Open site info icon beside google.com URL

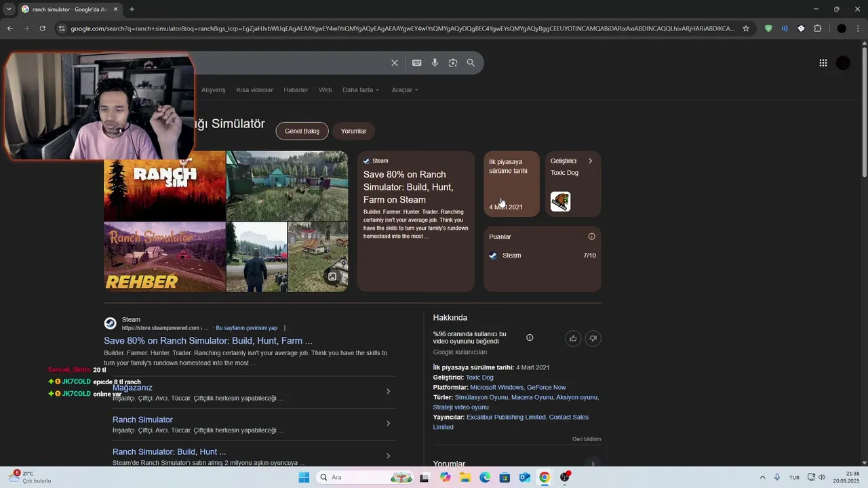[x=62, y=28]
